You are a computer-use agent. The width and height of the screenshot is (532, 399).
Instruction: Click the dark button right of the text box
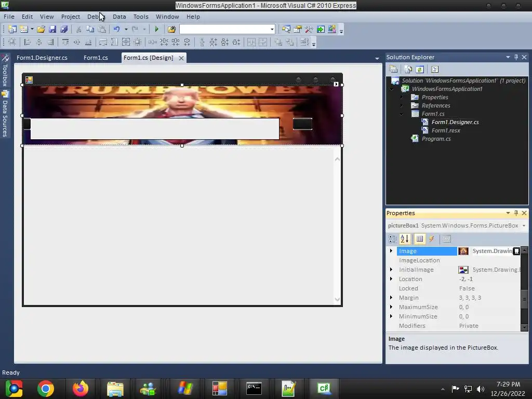pos(302,124)
